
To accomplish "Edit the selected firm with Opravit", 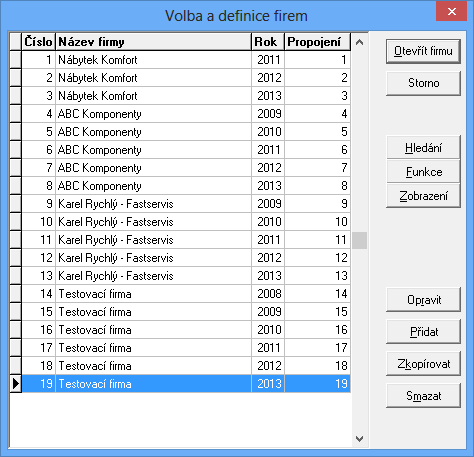I will coord(423,300).
